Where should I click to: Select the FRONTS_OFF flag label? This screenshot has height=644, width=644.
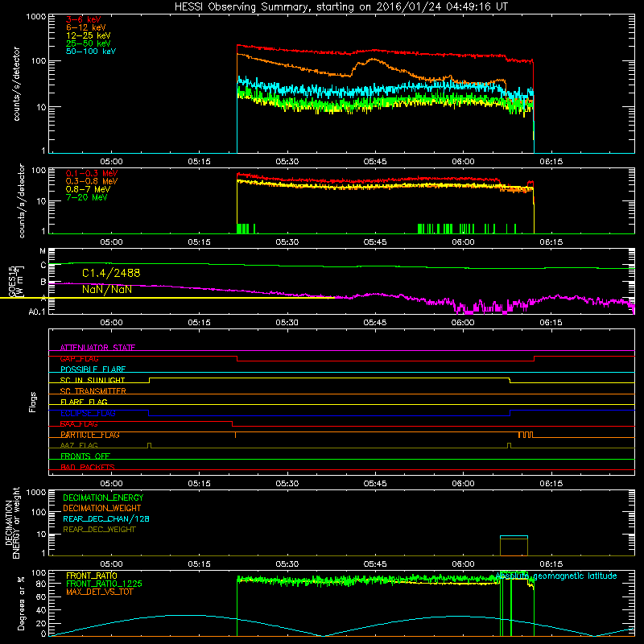pyautogui.click(x=85, y=456)
